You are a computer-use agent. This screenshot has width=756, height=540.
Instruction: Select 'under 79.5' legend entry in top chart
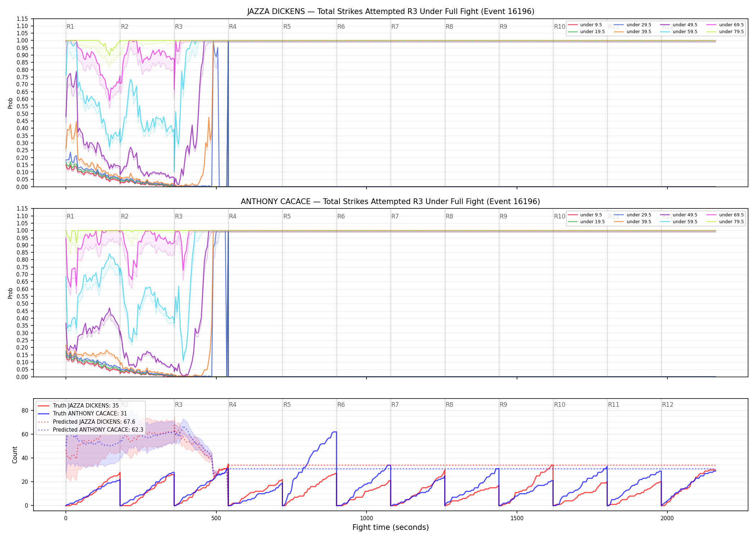point(724,32)
